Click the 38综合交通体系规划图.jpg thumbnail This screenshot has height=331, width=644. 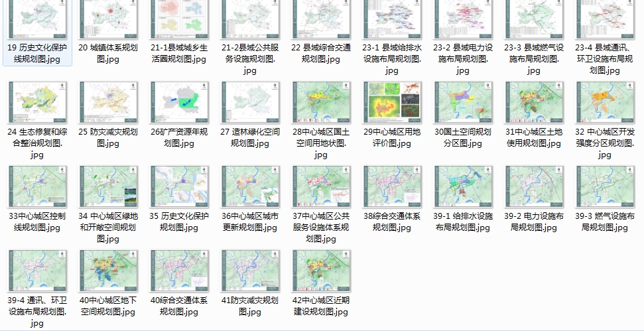[391, 187]
